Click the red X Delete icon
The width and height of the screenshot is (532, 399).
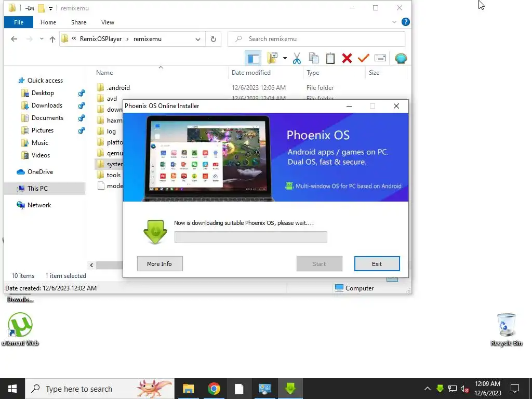(347, 58)
